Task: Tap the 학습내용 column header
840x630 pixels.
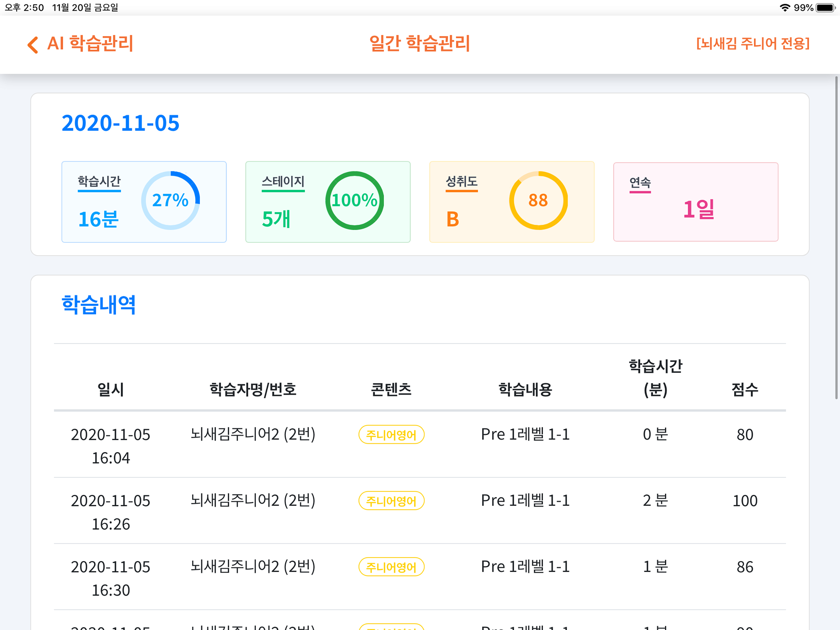Action: coord(525,389)
